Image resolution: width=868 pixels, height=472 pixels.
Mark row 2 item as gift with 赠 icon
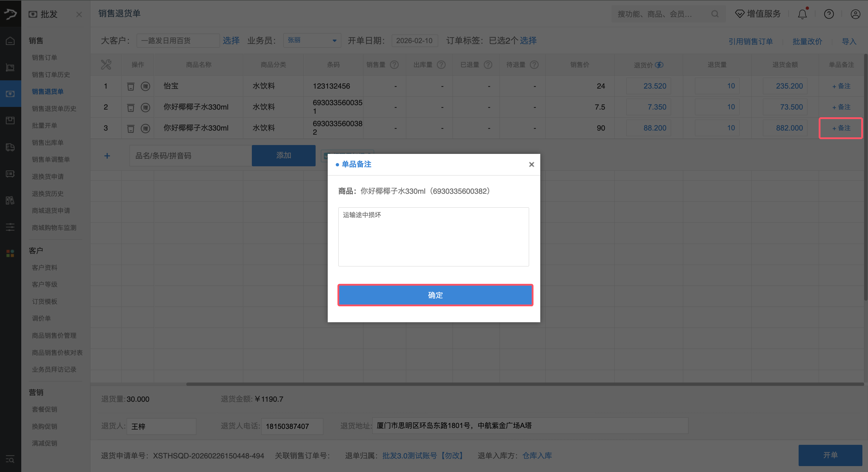click(146, 107)
